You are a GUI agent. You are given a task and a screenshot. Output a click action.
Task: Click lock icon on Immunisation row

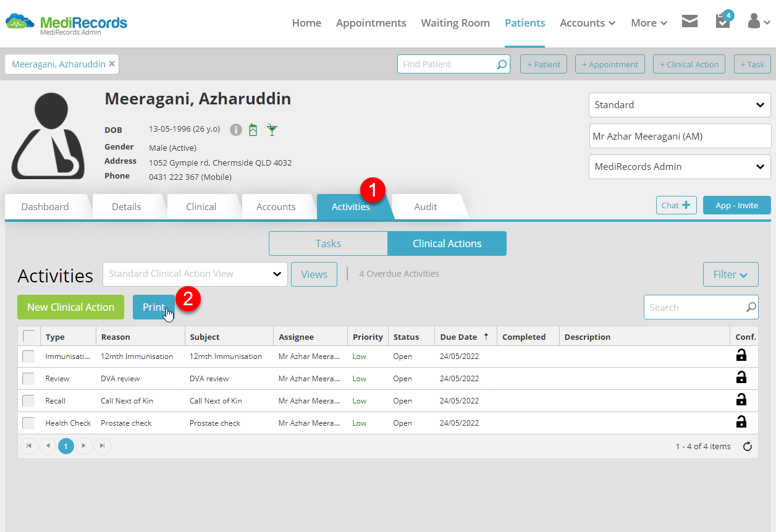tap(741, 355)
